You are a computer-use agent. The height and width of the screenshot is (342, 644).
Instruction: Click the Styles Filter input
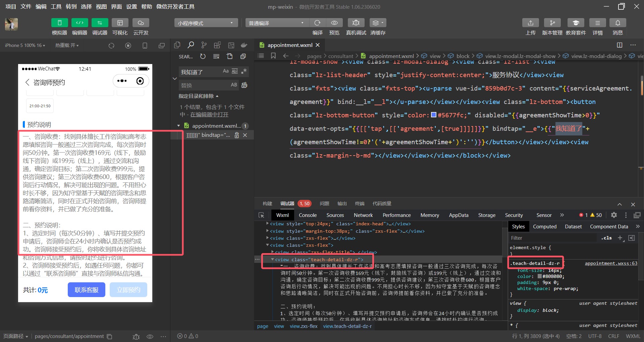553,238
